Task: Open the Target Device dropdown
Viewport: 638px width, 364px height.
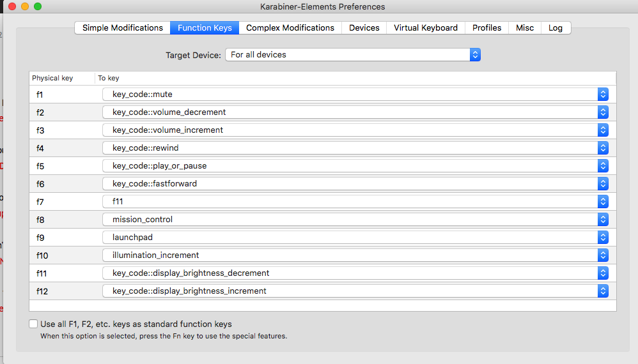Action: [352, 55]
